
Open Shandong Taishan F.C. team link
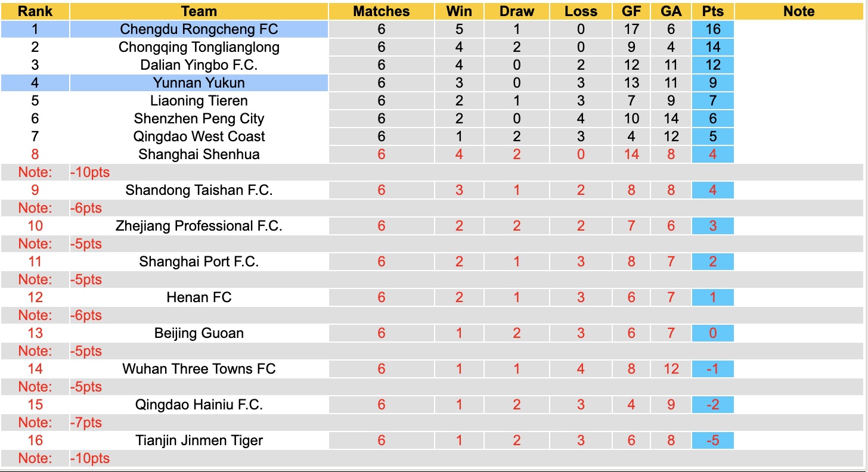click(199, 190)
